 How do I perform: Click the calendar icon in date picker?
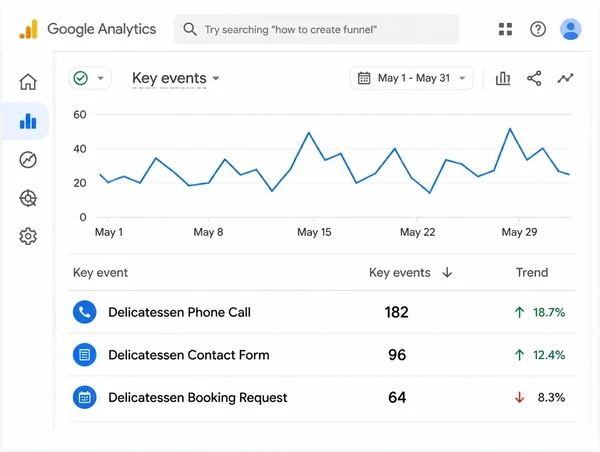click(x=364, y=78)
